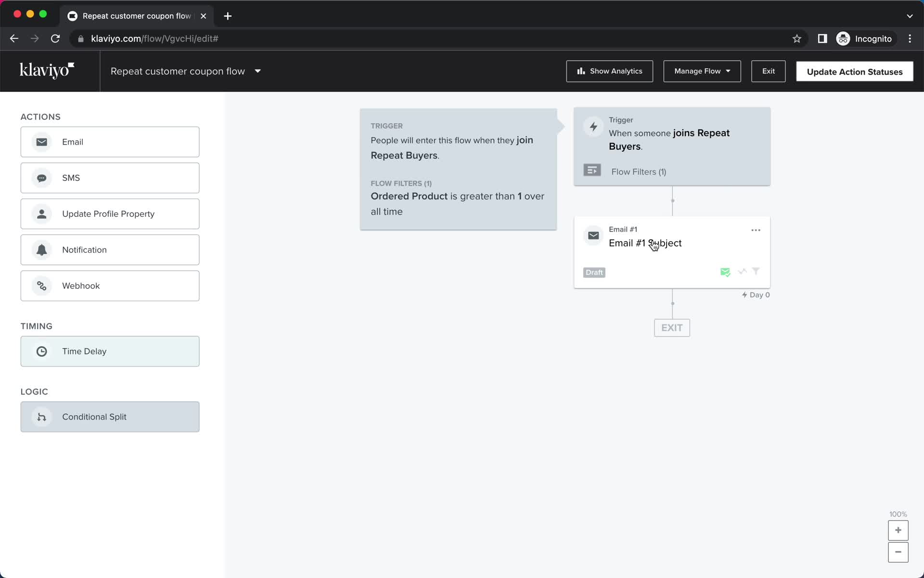Select the Time Delay timing icon
The image size is (924, 578).
[x=41, y=351]
